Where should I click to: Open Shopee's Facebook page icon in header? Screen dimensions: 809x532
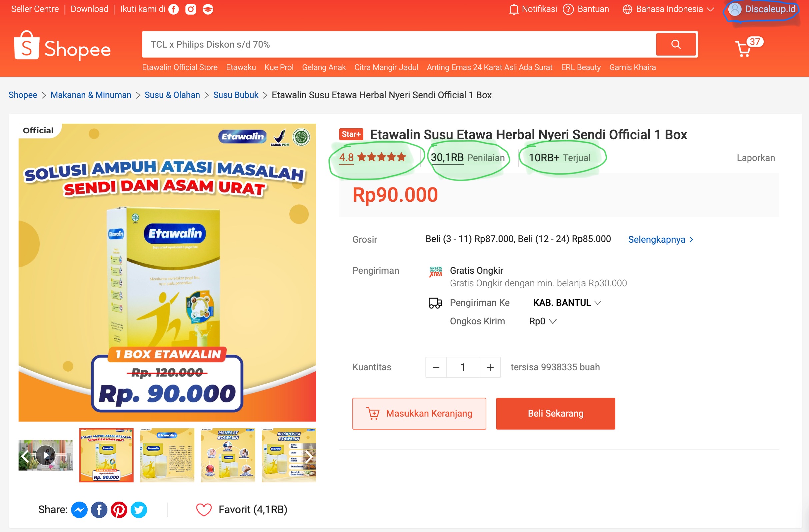tap(174, 9)
